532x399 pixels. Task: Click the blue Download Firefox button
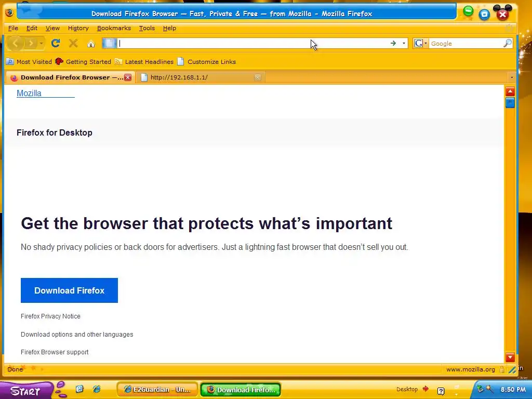coord(69,290)
